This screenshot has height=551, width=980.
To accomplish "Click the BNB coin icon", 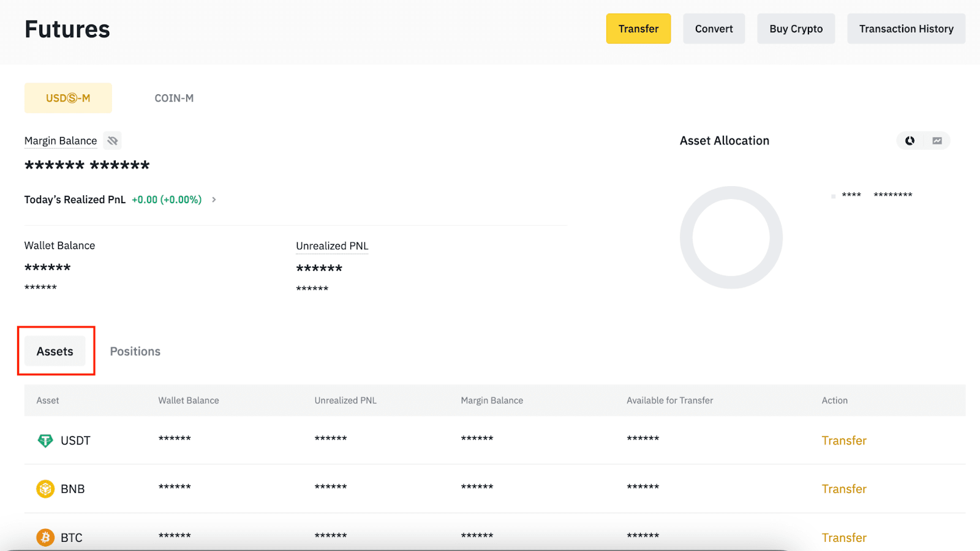I will [45, 489].
